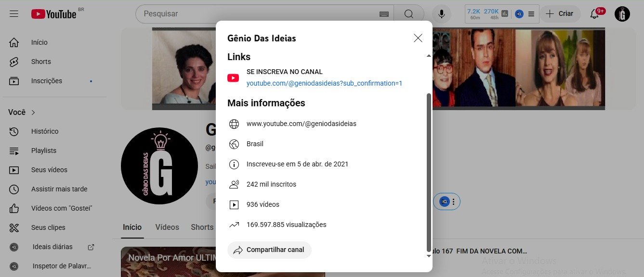The image size is (644, 277).
Task: Click the blue vidIQ icon in top bar
Action: (519, 14)
